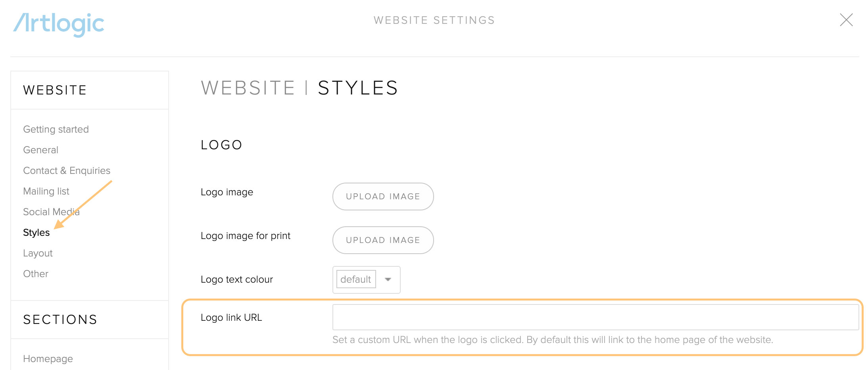Image resolution: width=868 pixels, height=370 pixels.
Task: Close the Website Settings dialog
Action: coord(846,20)
